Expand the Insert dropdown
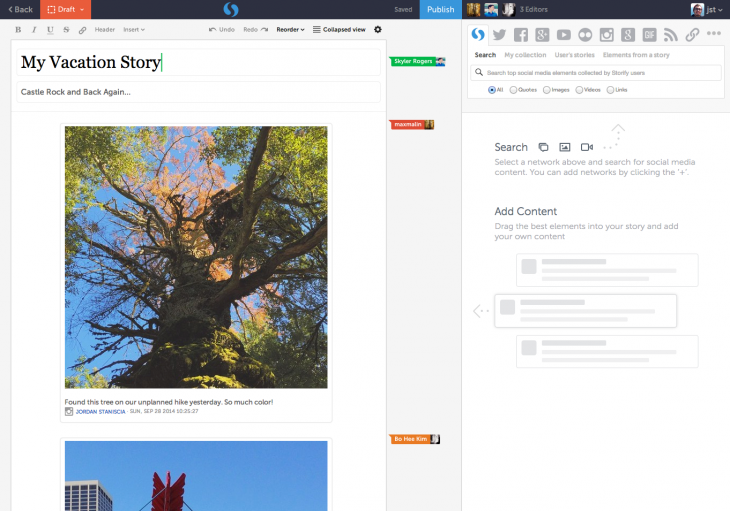Image resolution: width=730 pixels, height=511 pixels. (133, 30)
